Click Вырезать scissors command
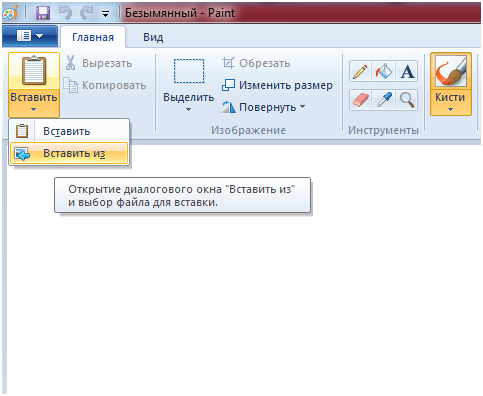483x396 pixels. (99, 63)
